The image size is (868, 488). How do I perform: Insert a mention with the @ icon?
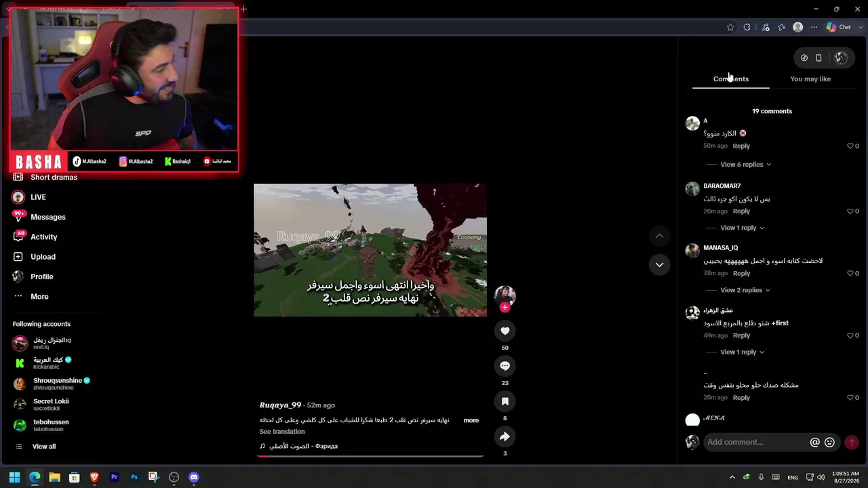pyautogui.click(x=815, y=442)
